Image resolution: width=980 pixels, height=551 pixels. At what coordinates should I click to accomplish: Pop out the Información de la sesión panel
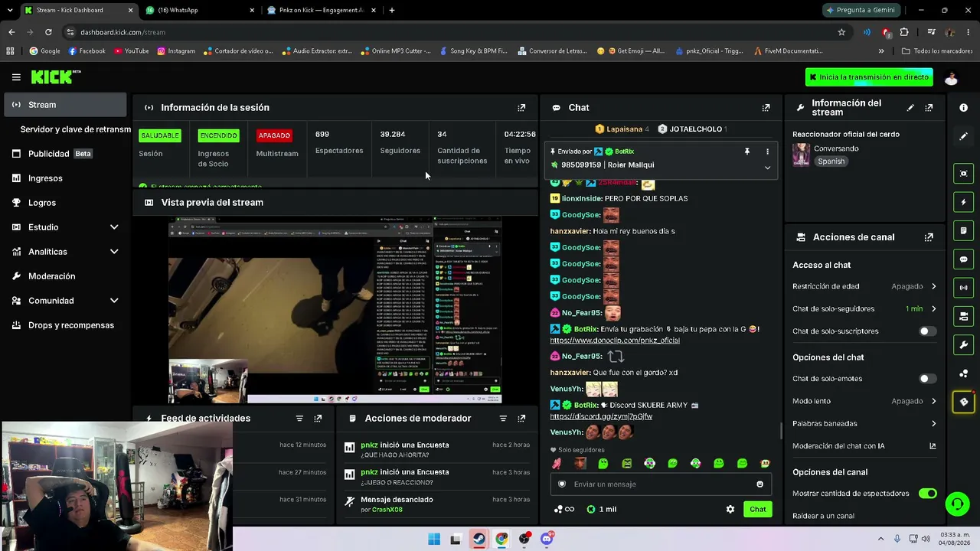521,108
